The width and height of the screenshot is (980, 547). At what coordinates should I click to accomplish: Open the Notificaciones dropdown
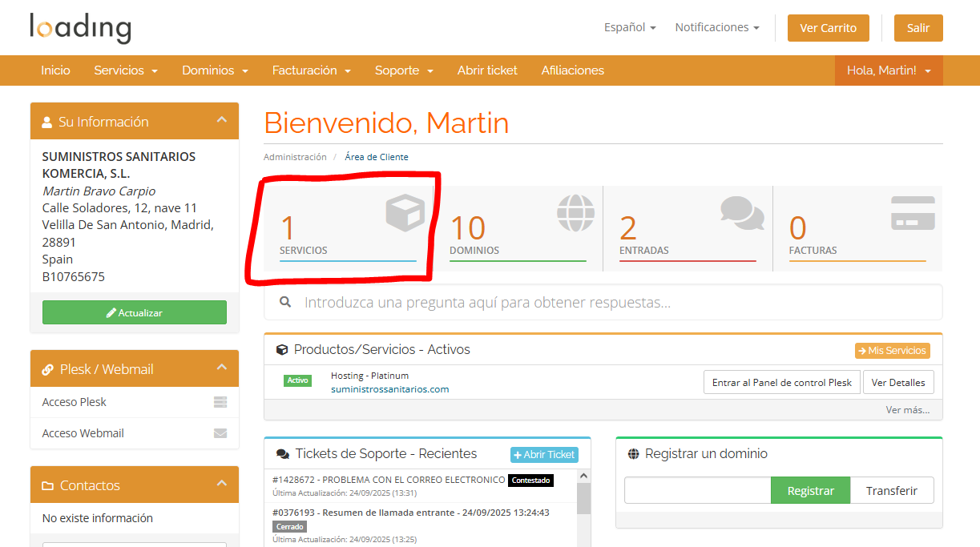pos(716,26)
